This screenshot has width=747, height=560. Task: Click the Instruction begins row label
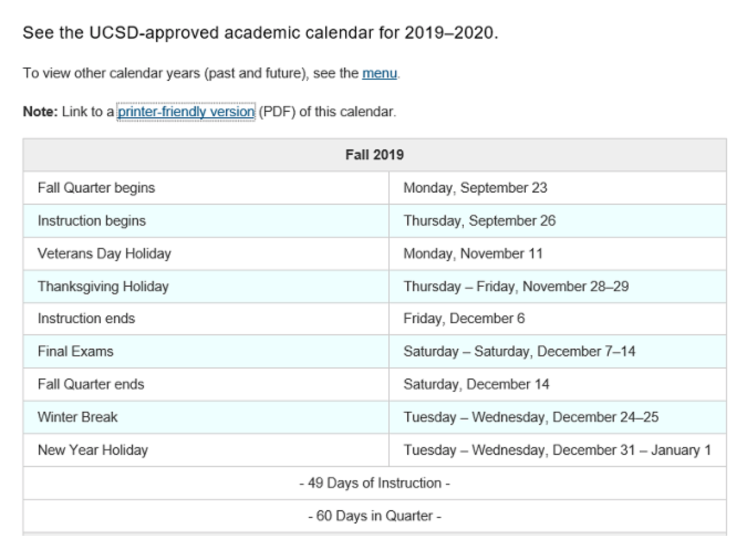[92, 221]
